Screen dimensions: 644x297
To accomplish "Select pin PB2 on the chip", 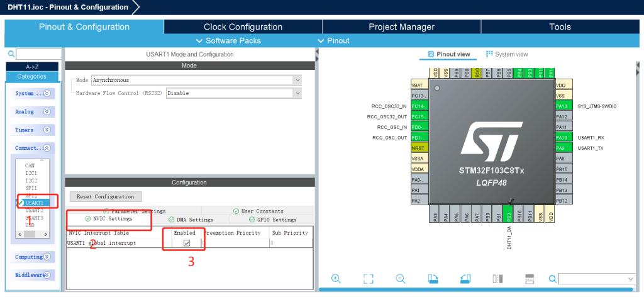I will 508,213.
